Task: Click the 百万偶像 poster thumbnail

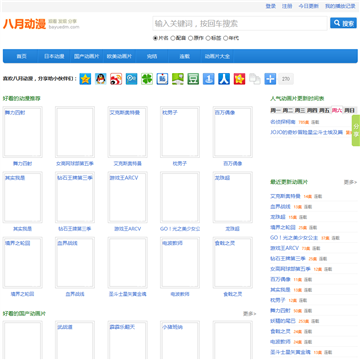Action: 233,132
